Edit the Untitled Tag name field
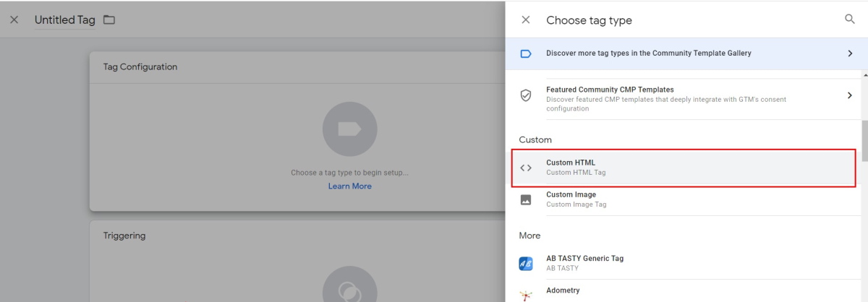Screen dimensions: 868x302 [65, 20]
